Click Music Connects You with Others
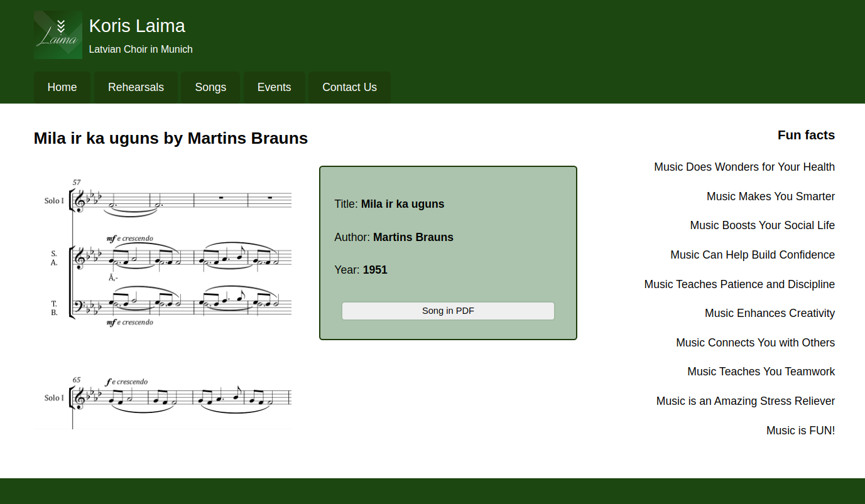The width and height of the screenshot is (865, 504). pos(755,343)
